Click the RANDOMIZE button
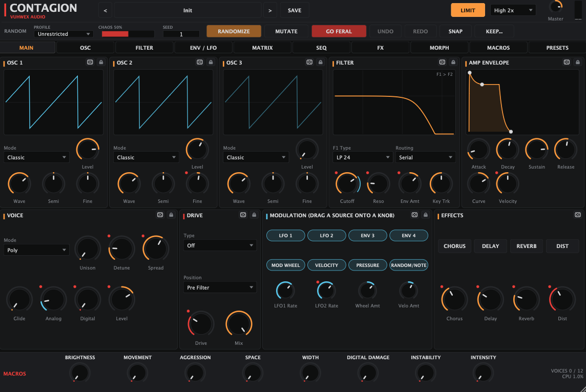Viewport: 586px width, 392px height. 234,31
